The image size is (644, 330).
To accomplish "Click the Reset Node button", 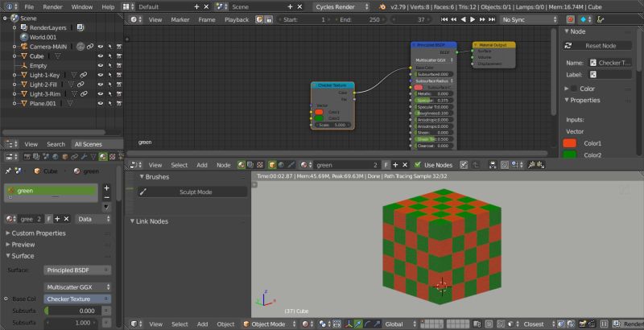I will 597,46.
